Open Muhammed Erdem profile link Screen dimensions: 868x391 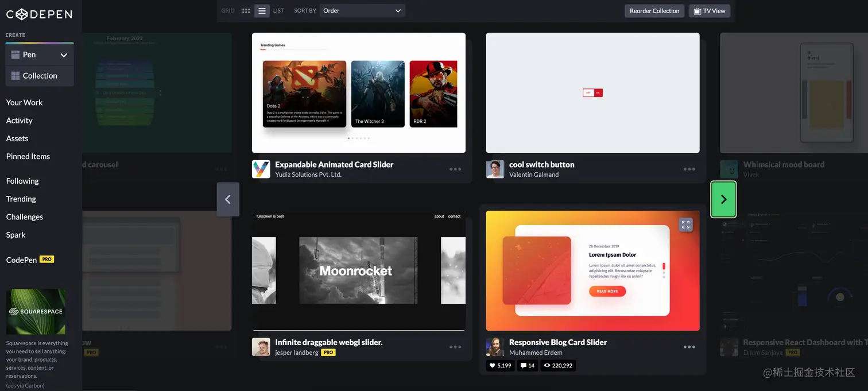(x=536, y=353)
